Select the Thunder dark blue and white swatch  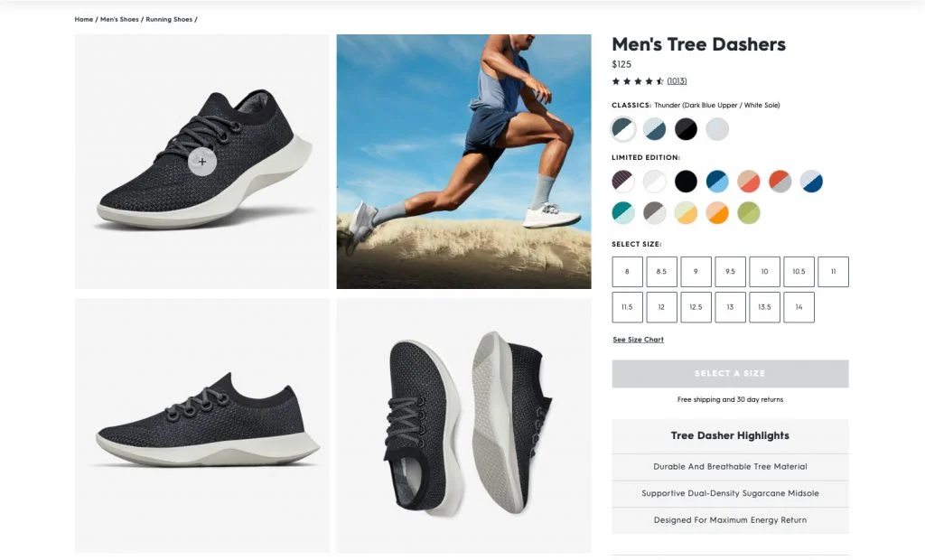coord(623,129)
